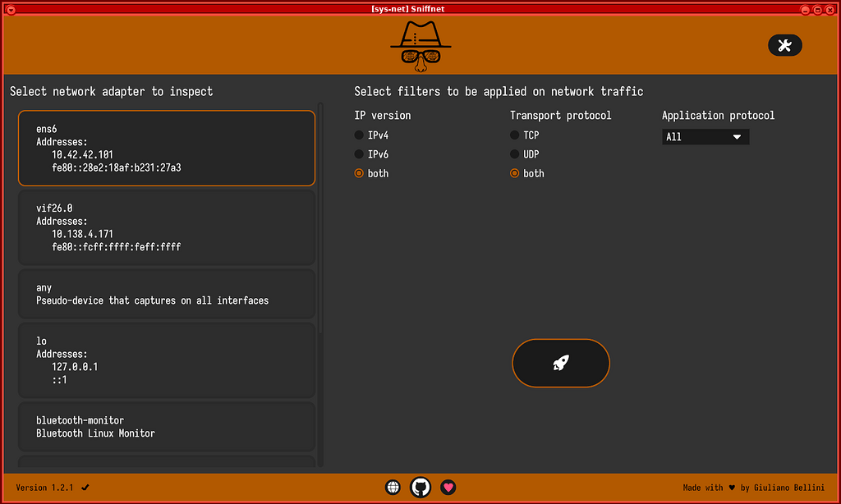Viewport: 841px width, 504px height.
Task: Click the address 127.0.0.1
Action: tap(75, 367)
